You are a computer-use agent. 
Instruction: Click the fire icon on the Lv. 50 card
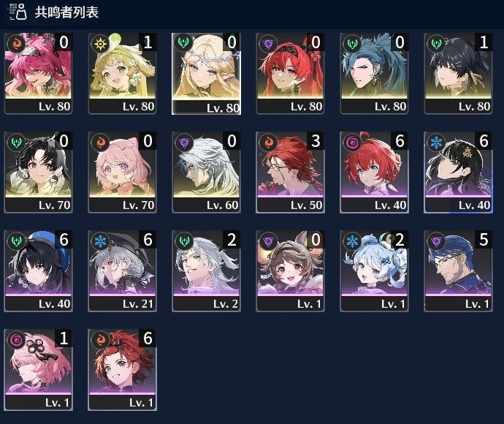pyautogui.click(x=268, y=142)
